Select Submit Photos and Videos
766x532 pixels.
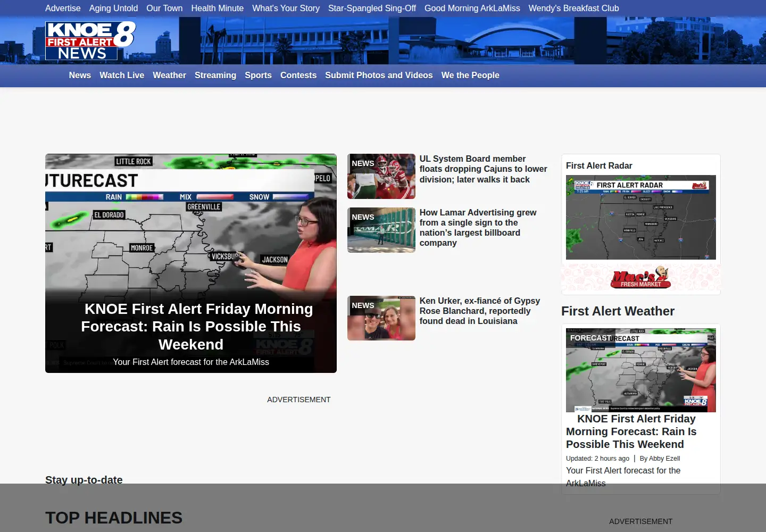pyautogui.click(x=379, y=76)
